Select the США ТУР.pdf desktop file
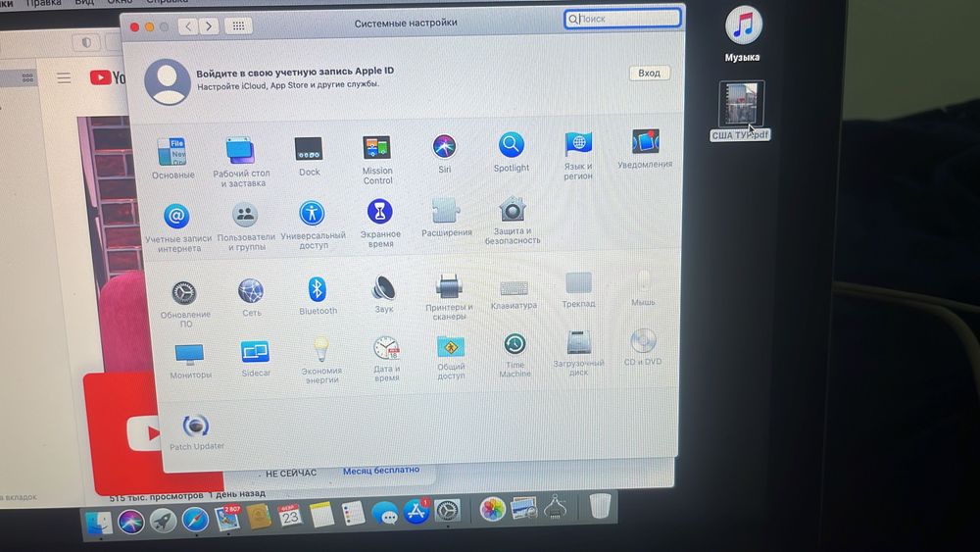This screenshot has height=552, width=980. [x=741, y=111]
